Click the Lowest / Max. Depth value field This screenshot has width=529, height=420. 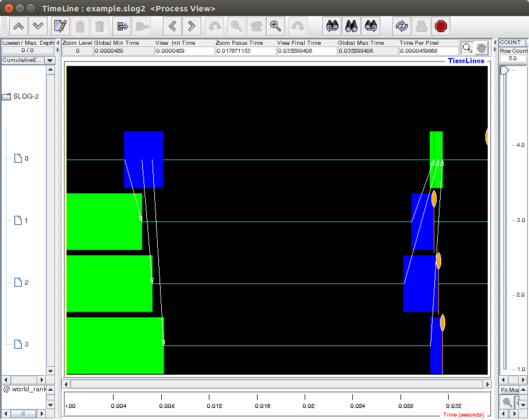(28, 50)
